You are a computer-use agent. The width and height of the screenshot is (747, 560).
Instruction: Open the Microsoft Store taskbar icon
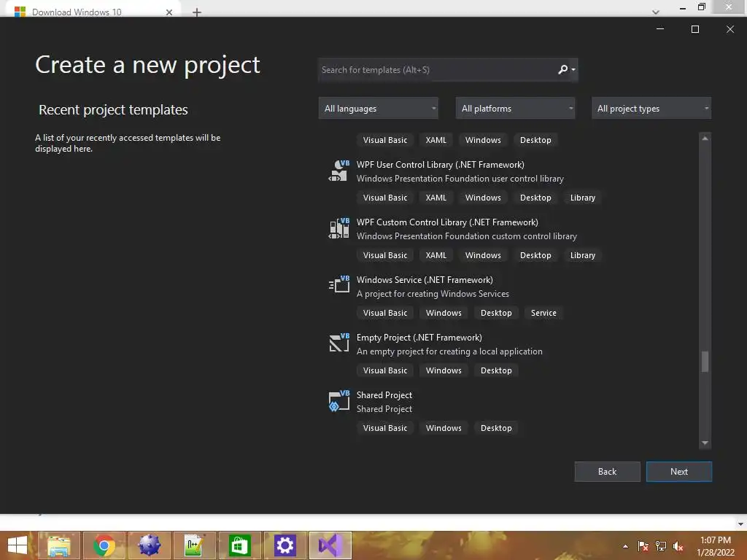[x=239, y=545]
